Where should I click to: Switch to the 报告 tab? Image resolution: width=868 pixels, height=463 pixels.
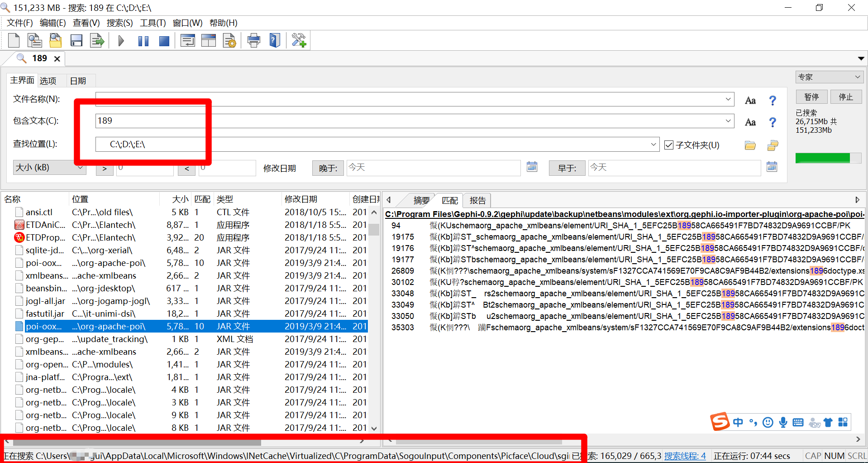click(x=477, y=200)
